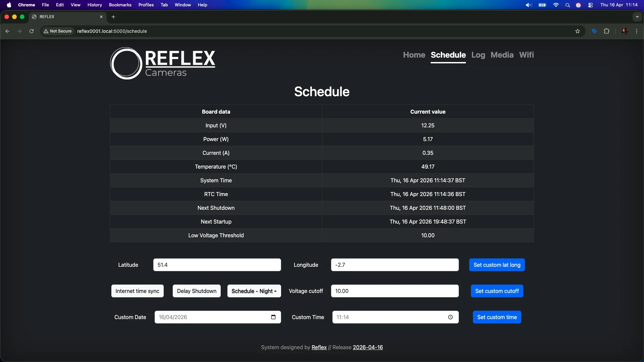Click the Wi-Fi status icon in the menu bar
The width and height of the screenshot is (644, 362).
[x=556, y=5]
